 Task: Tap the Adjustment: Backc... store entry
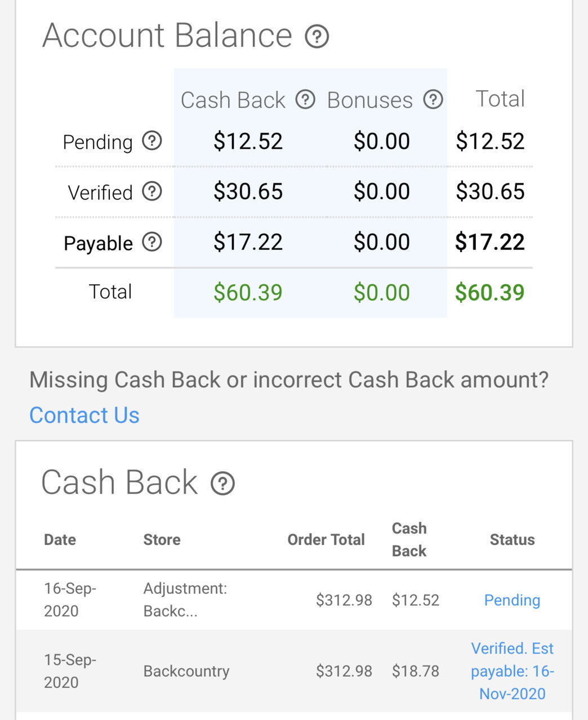tap(185, 600)
